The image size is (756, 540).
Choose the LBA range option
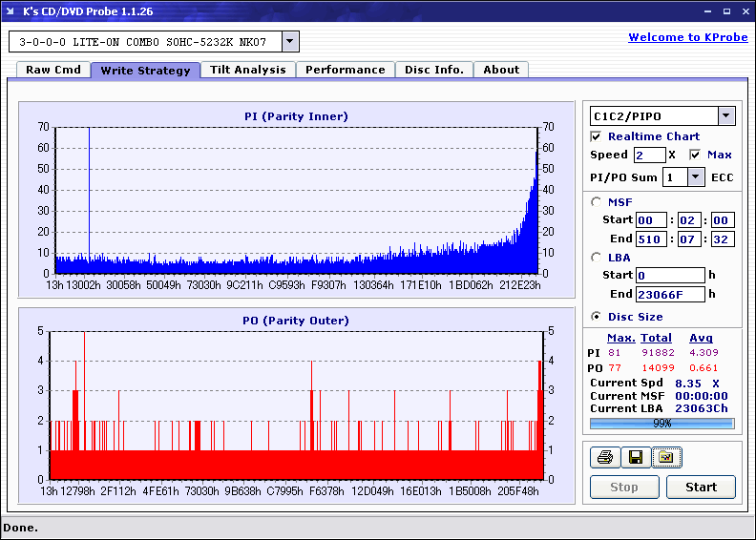point(597,257)
